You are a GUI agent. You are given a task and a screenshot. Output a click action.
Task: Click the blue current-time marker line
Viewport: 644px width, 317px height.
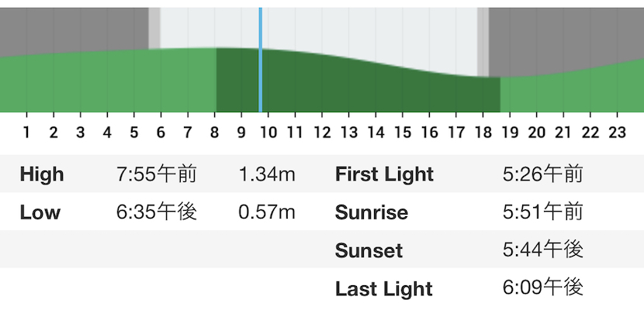pos(261,60)
